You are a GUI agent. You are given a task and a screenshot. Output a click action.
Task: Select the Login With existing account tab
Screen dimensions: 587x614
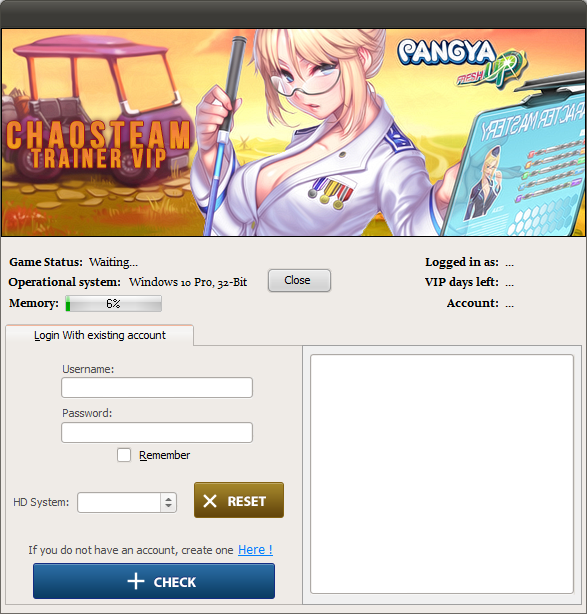pos(99,336)
